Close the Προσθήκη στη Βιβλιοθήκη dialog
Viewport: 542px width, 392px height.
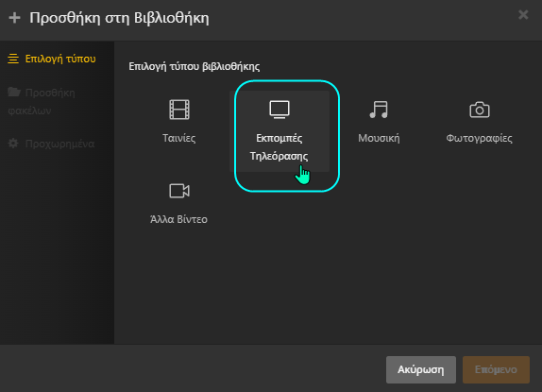coord(523,14)
